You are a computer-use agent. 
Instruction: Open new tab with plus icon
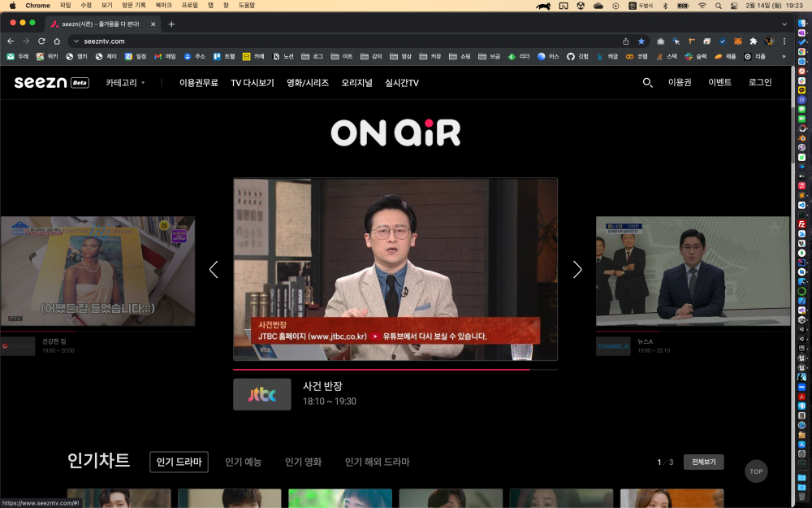pyautogui.click(x=171, y=24)
